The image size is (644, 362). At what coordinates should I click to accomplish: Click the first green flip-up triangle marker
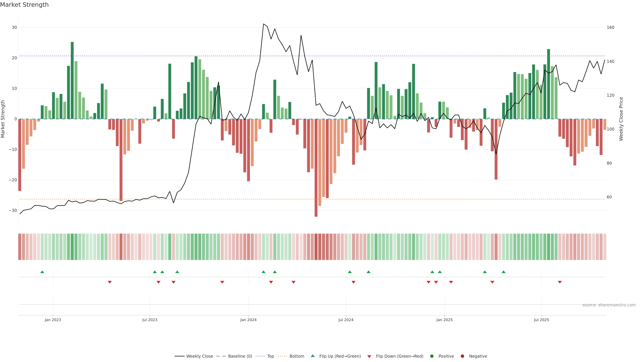[x=42, y=272]
